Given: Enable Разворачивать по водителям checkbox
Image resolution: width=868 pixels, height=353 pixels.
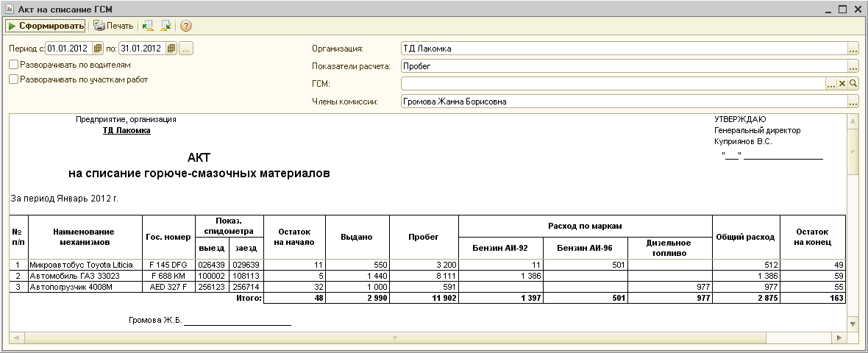Looking at the screenshot, I should (14, 65).
